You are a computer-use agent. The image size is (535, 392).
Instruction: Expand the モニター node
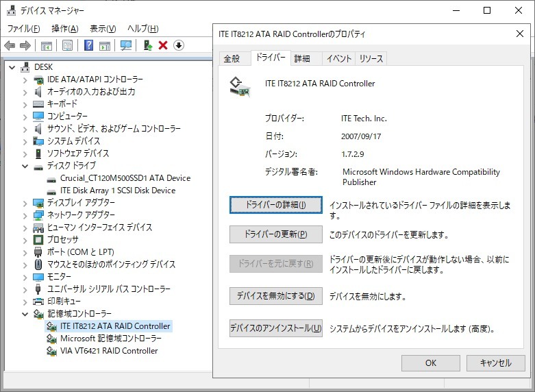click(x=25, y=278)
